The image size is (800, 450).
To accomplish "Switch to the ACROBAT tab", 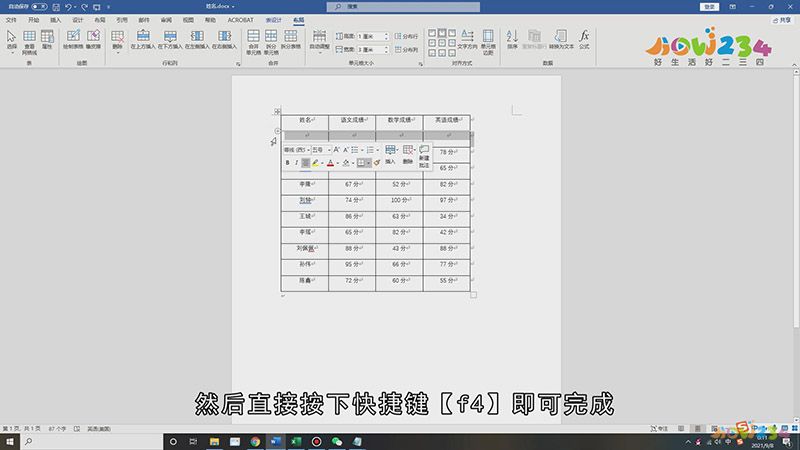I will point(240,20).
